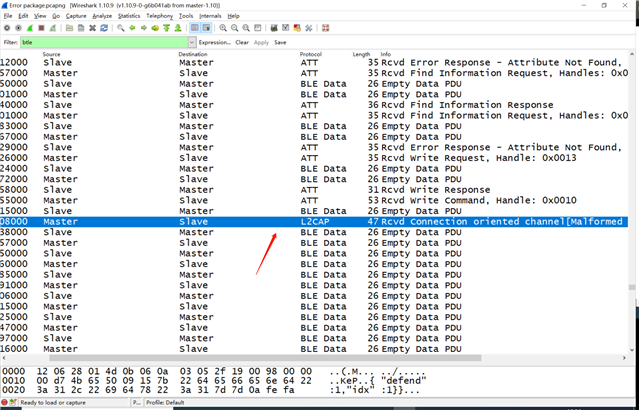Jump to the first packet icon
The image size is (639, 410).
tap(166, 28)
